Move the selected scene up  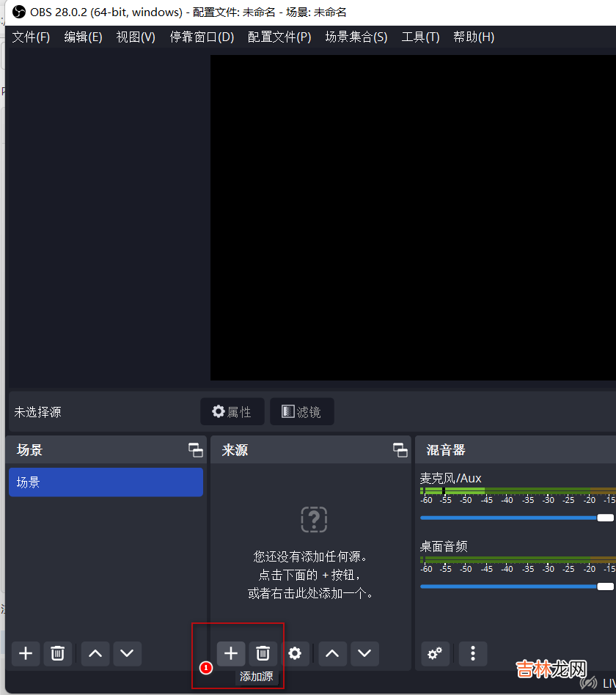[x=95, y=653]
